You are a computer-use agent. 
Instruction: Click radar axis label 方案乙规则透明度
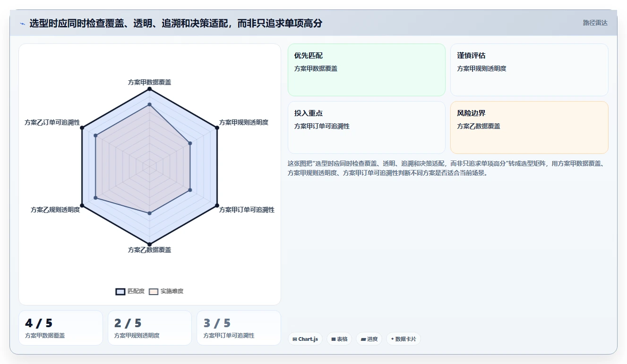[55, 210]
